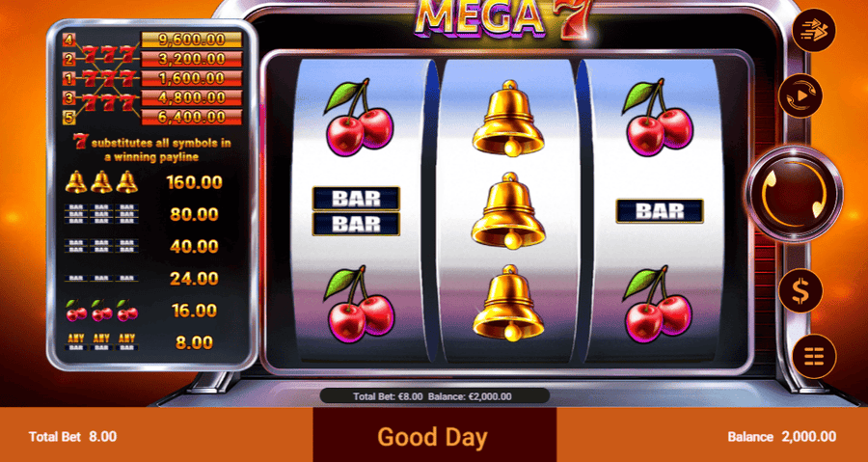Image resolution: width=868 pixels, height=462 pixels.
Task: Click the large spin button
Action: click(794, 194)
